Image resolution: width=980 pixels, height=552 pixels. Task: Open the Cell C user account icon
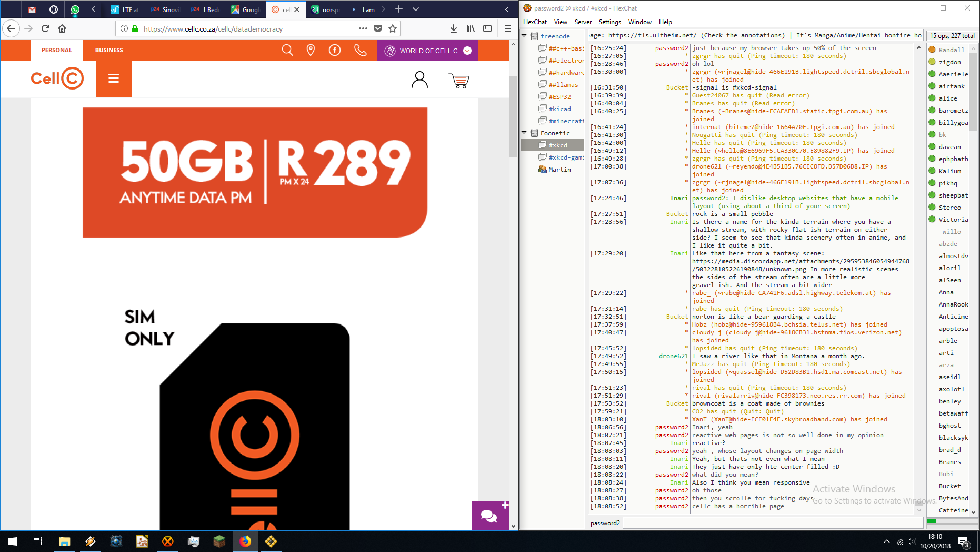click(x=419, y=80)
